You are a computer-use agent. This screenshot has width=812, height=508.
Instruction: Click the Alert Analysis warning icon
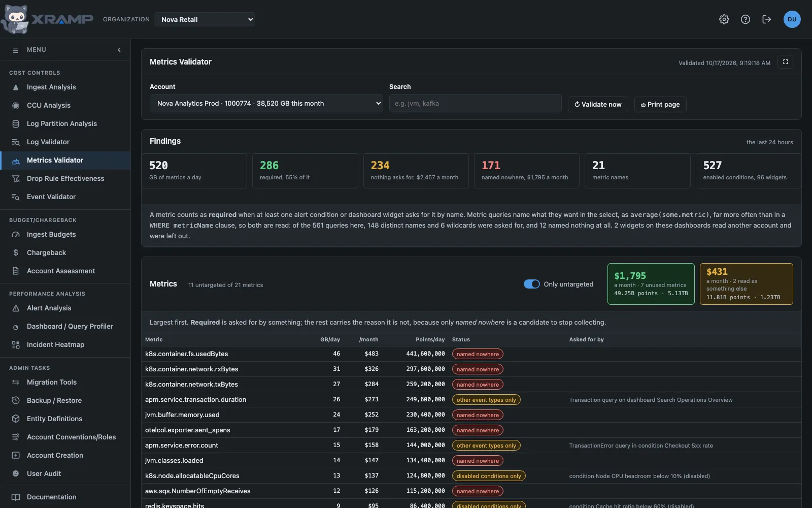16,308
